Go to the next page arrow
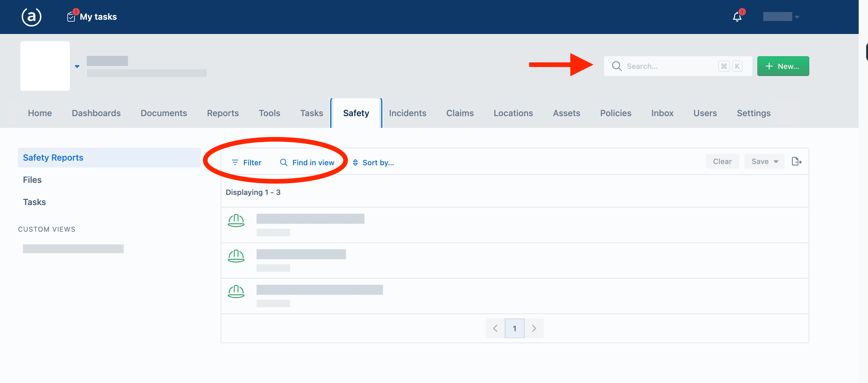This screenshot has width=868, height=383. click(534, 328)
